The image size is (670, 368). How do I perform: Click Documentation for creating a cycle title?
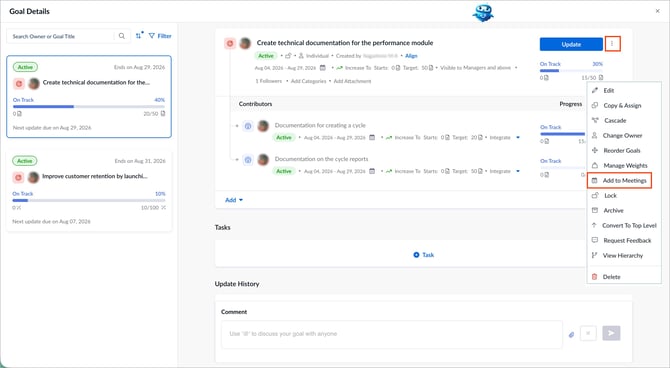tap(320, 126)
